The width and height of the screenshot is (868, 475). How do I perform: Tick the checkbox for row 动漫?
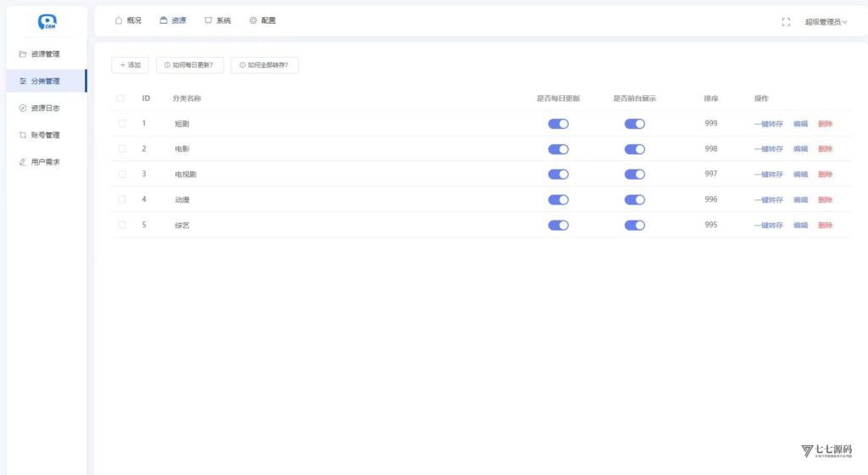pyautogui.click(x=122, y=199)
